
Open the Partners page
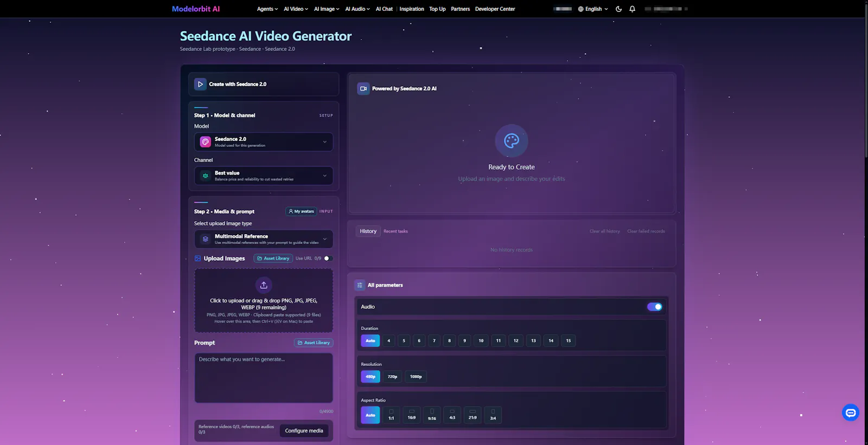(460, 9)
